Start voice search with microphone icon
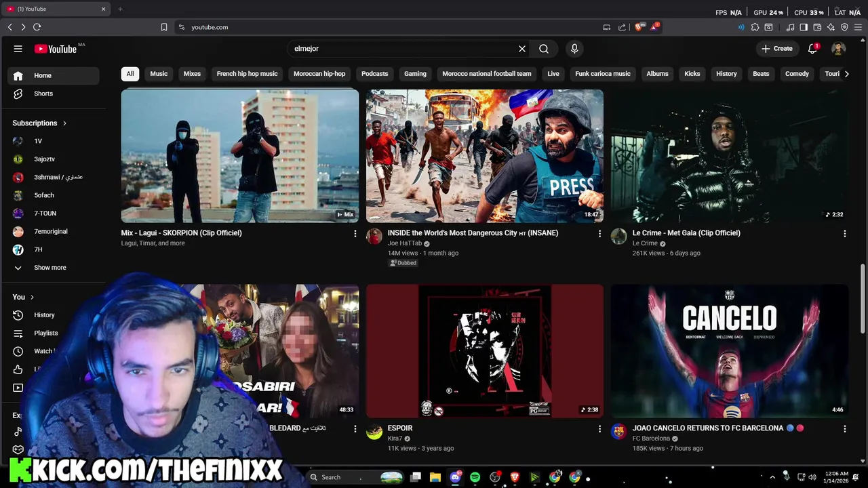 click(574, 49)
